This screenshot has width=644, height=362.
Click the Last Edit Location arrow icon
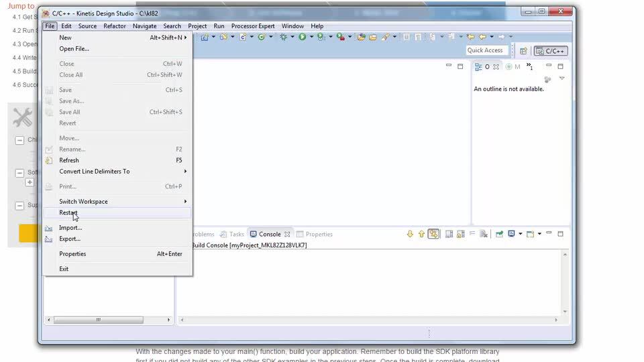(x=470, y=36)
